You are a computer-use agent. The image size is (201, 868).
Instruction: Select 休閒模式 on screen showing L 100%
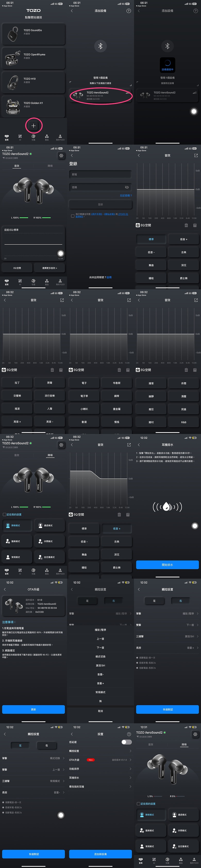tap(49, 541)
